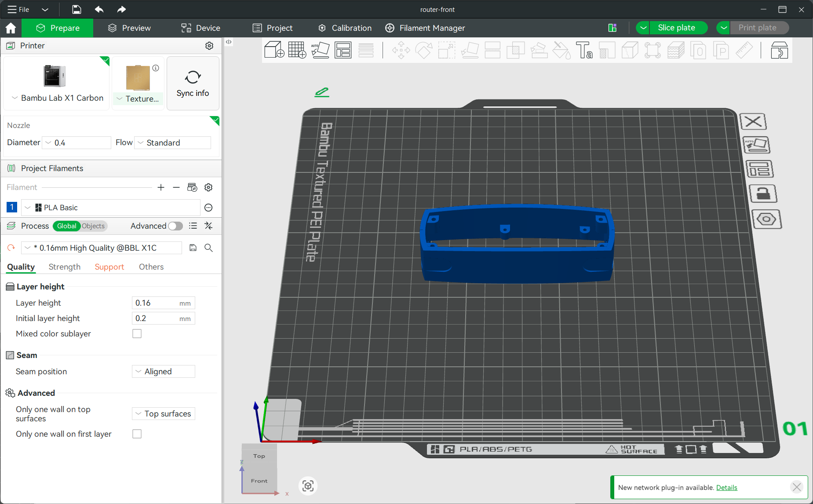Open plate settings hexagon icon
This screenshot has height=504, width=813.
point(767,219)
